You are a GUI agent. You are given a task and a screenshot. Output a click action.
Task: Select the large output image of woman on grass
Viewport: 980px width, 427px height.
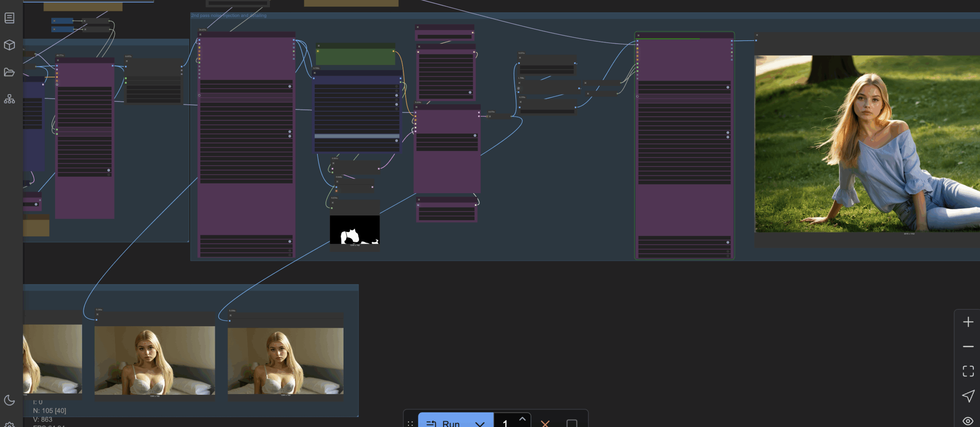(x=867, y=144)
